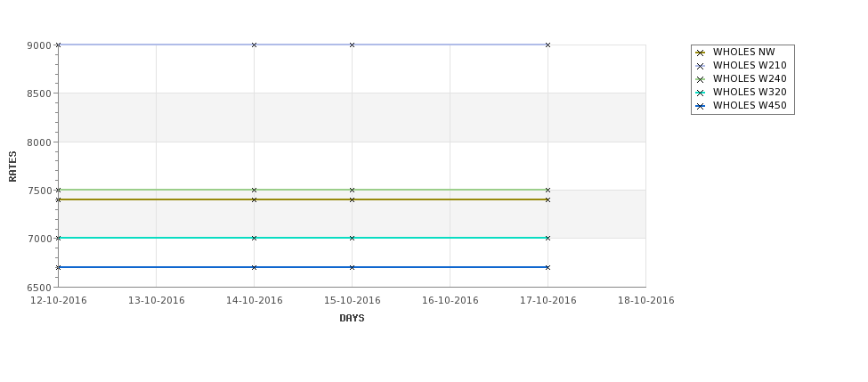The width and height of the screenshot is (868, 382).
Task: Select the WHOLES W210 point on 14-10-2016
Action: [x=254, y=45]
